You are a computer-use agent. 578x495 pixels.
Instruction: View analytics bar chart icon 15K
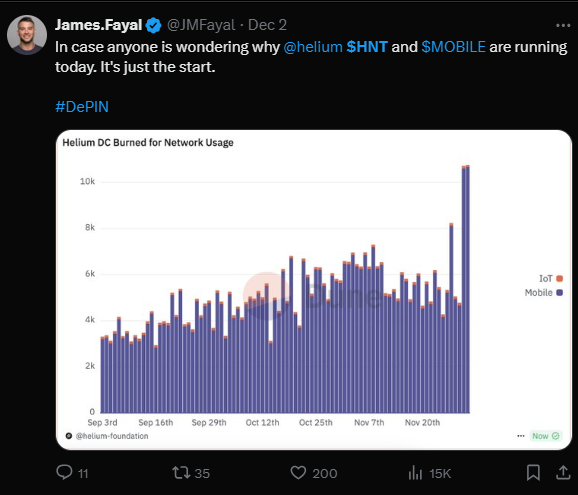tap(415, 473)
